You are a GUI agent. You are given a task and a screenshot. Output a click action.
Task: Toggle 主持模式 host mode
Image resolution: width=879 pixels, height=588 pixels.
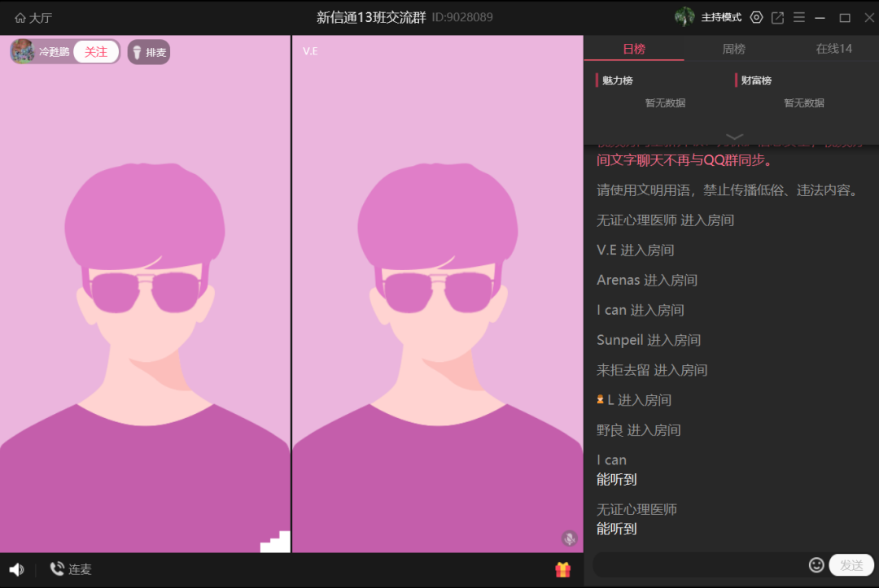pyautogui.click(x=721, y=17)
